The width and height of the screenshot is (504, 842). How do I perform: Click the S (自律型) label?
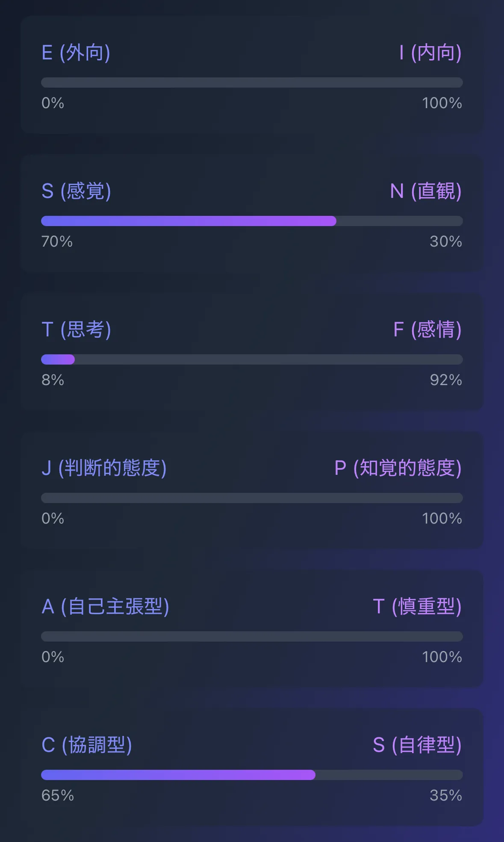pos(417,745)
